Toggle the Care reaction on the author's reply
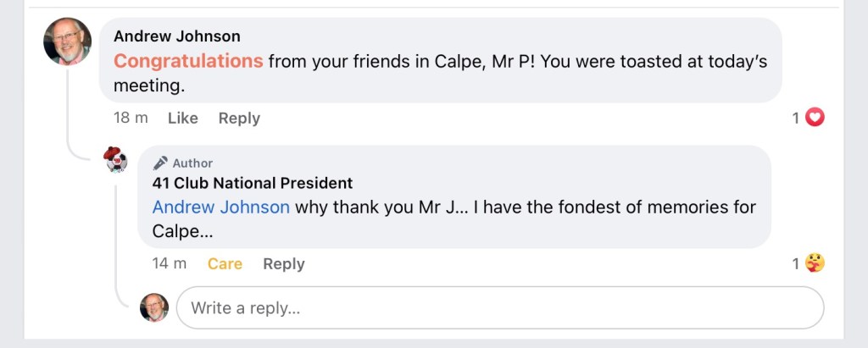Screen dimensions: 868x348 (225, 264)
